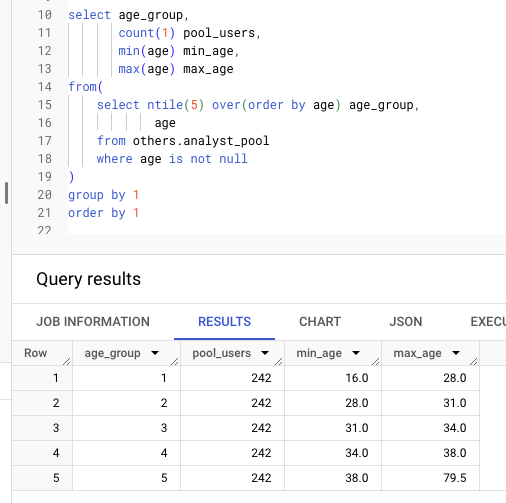Viewport: 506px width, 503px height.
Task: Switch to the JSON tab
Action: click(x=406, y=322)
